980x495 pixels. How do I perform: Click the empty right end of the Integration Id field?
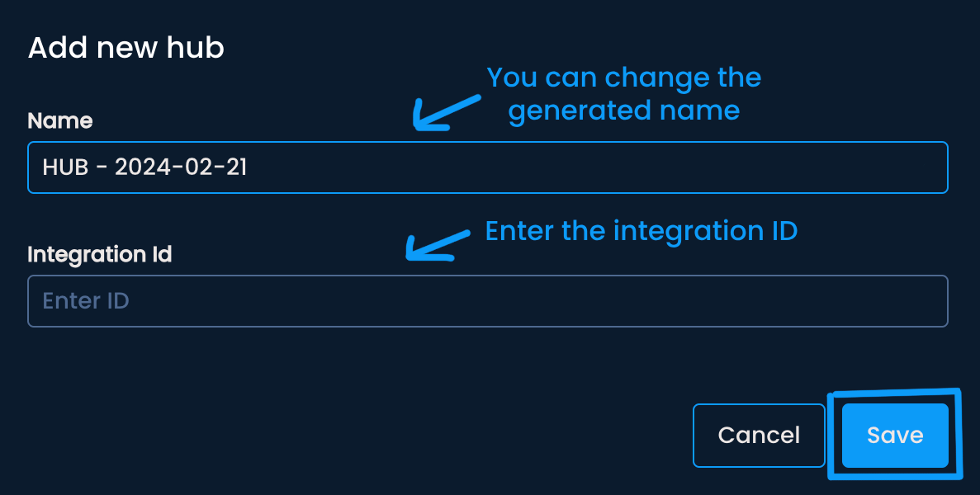coord(867,301)
